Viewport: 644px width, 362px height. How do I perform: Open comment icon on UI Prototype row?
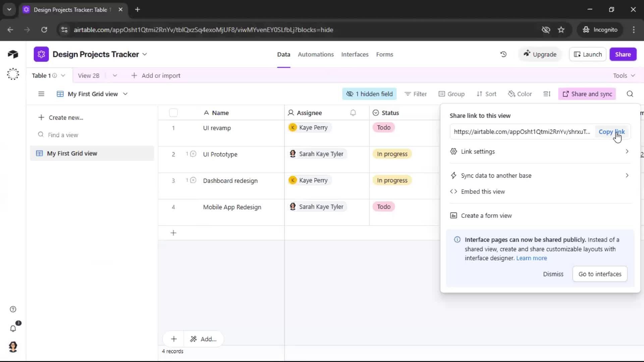pos(193,154)
